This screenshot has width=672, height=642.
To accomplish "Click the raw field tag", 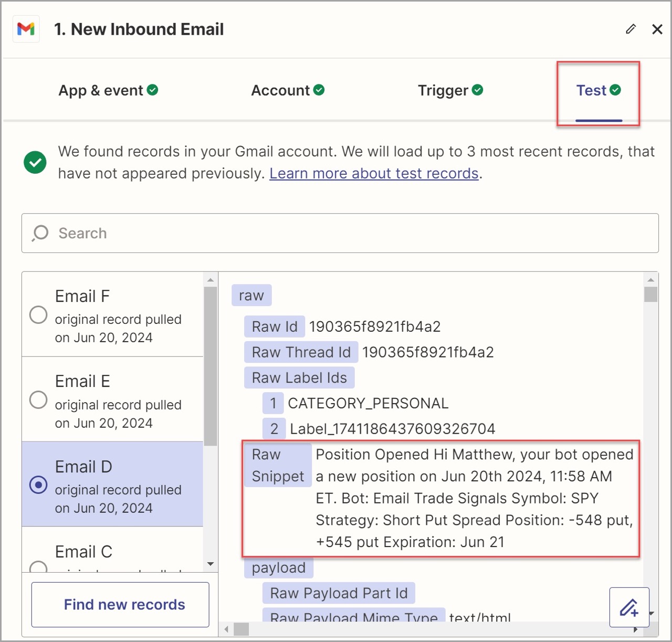I will 251,295.
